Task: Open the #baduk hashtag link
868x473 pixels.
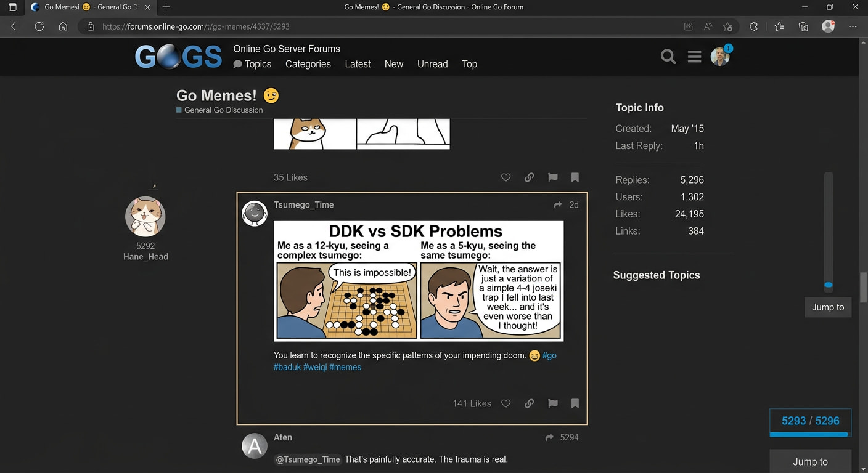Action: (x=287, y=367)
